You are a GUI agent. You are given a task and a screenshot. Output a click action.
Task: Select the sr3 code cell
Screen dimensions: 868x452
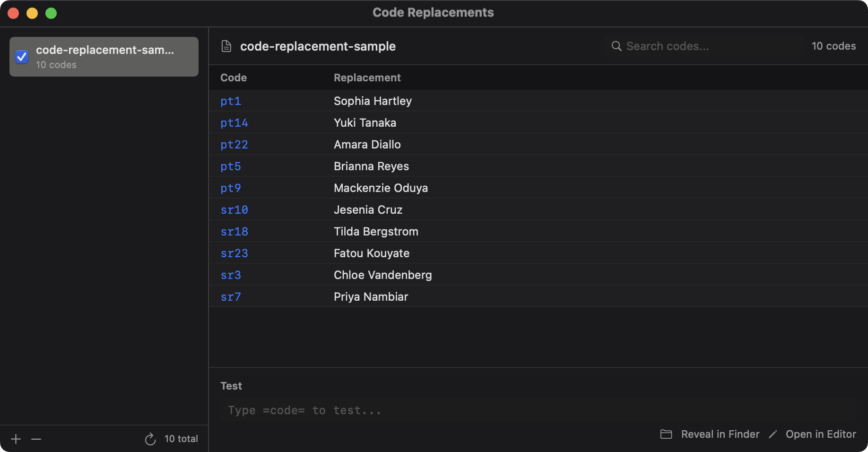231,275
